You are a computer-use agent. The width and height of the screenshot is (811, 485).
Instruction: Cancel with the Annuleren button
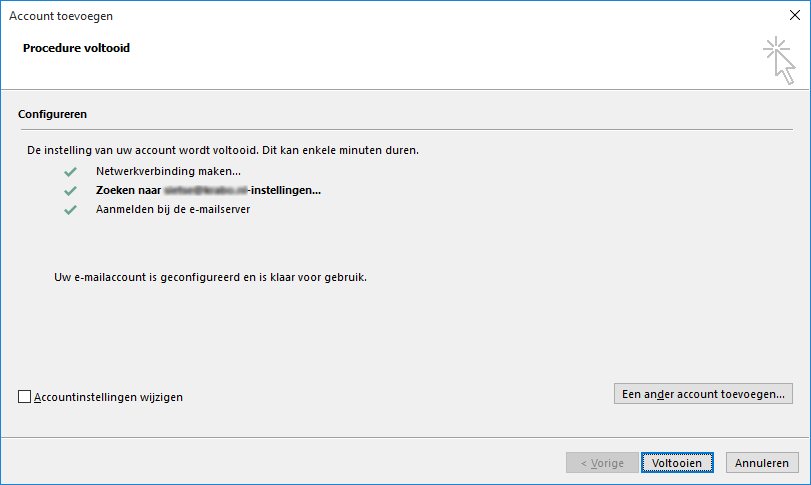click(x=763, y=463)
